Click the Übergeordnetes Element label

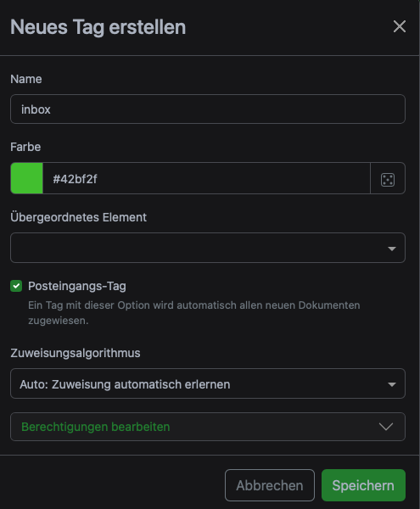[x=79, y=217]
